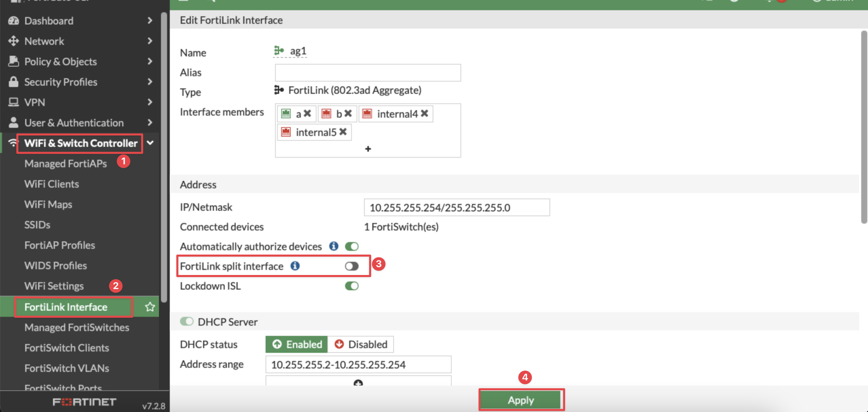Toggle Automatically authorize devices switch
868x412 pixels.
(352, 246)
